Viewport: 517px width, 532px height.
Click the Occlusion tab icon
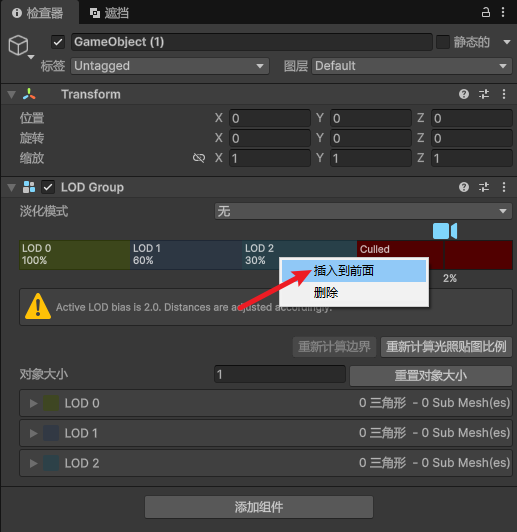pos(95,13)
